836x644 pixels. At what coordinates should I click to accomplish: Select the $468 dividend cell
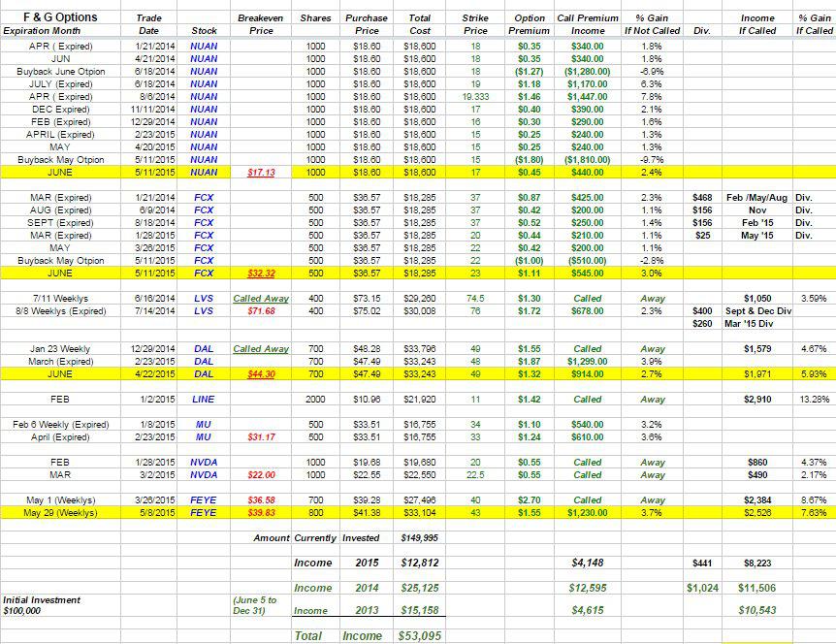coord(702,197)
